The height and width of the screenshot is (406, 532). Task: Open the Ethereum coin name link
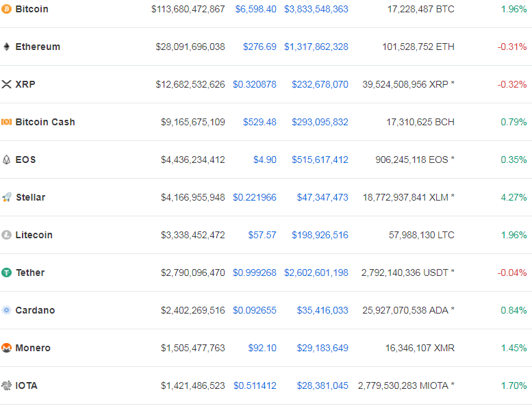click(x=38, y=47)
